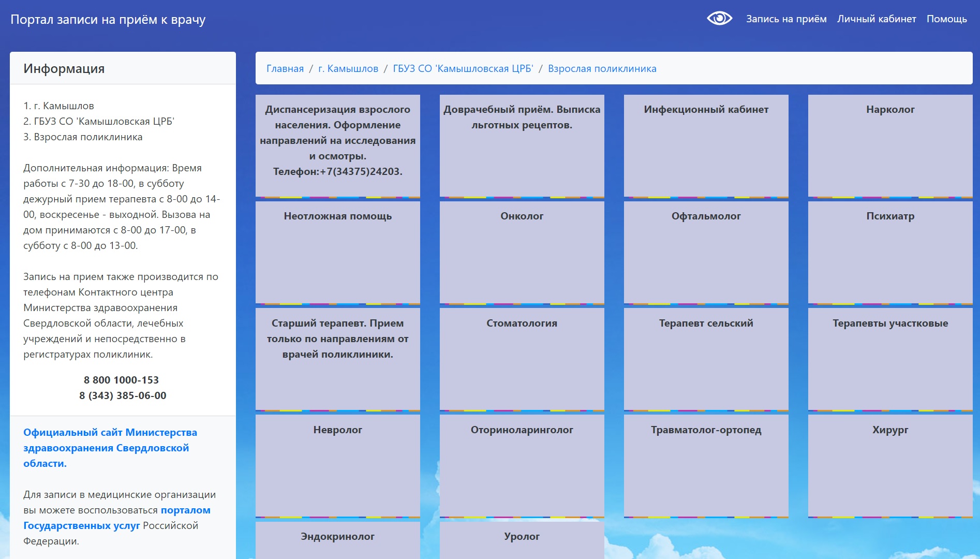Go to Личный кабинет
The image size is (980, 559).
coord(877,19)
